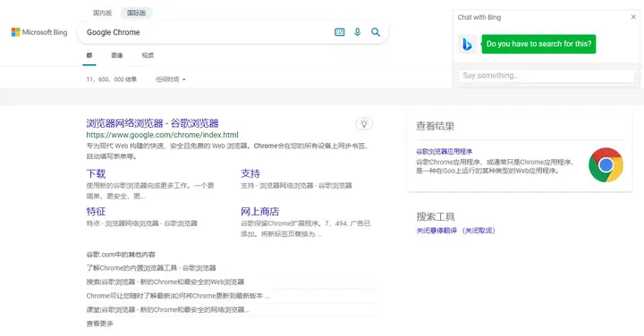Click 'Do you have to search for this?' bubble

click(x=538, y=44)
